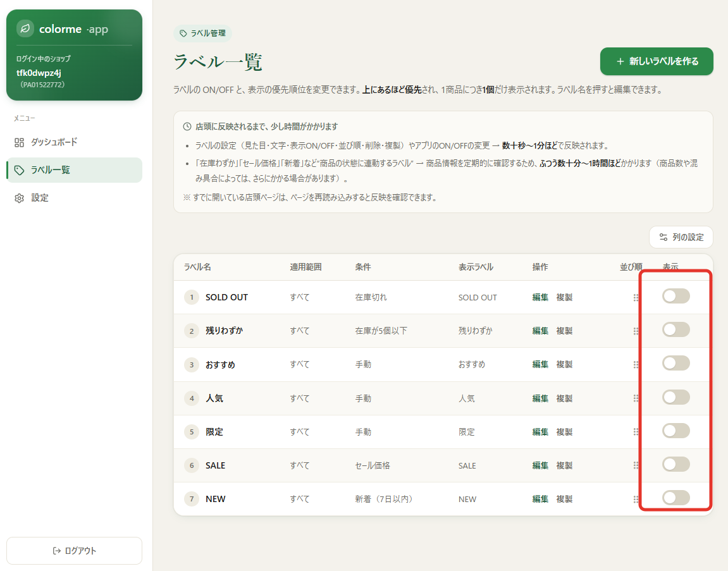728x571 pixels.
Task: Switch on display toggle for SALE label
Action: [x=676, y=464]
